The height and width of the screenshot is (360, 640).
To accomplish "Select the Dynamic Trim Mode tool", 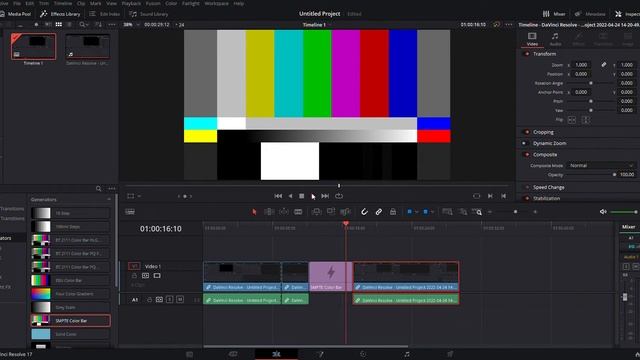I will tap(284, 212).
